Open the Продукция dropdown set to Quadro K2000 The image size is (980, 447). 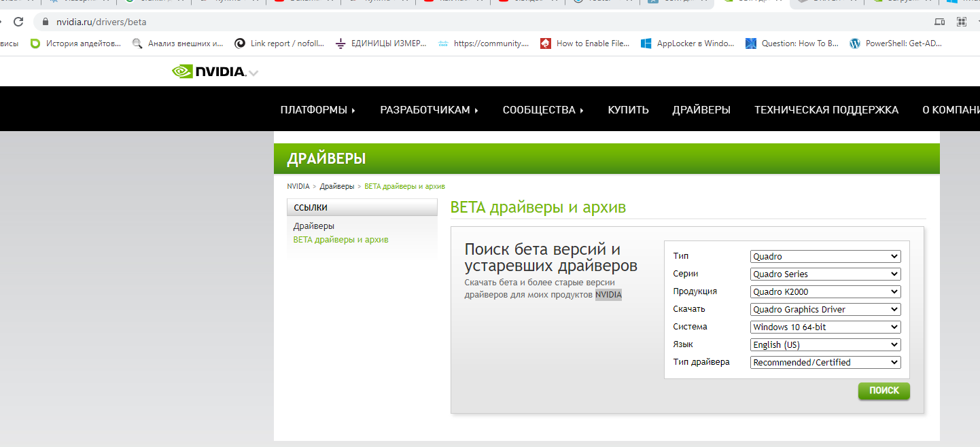826,292
